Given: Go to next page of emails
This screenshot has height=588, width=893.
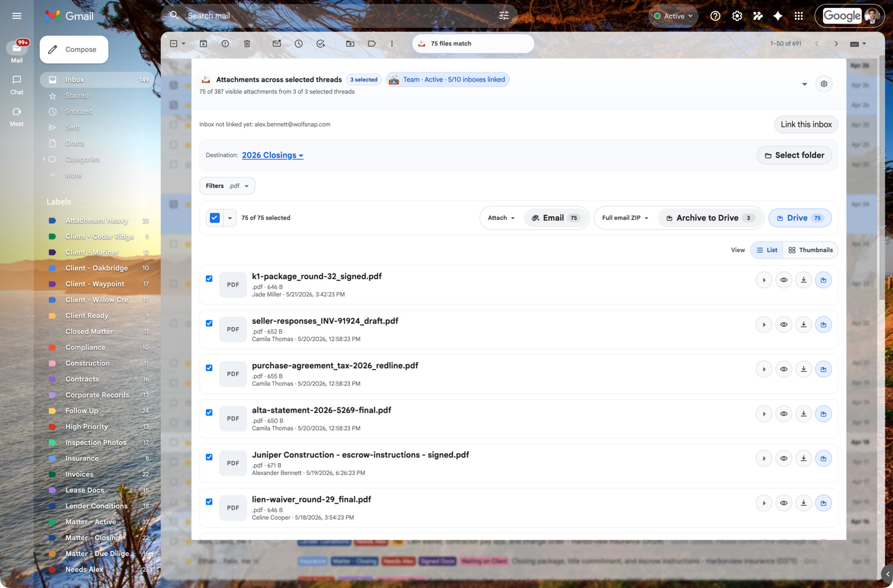Looking at the screenshot, I should (x=836, y=44).
